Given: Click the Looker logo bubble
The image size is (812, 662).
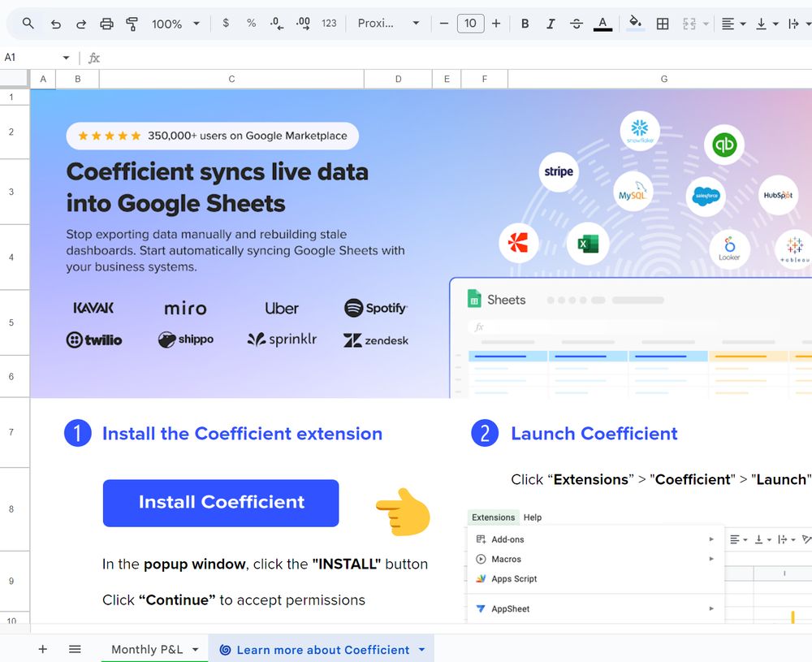Looking at the screenshot, I should pyautogui.click(x=729, y=249).
